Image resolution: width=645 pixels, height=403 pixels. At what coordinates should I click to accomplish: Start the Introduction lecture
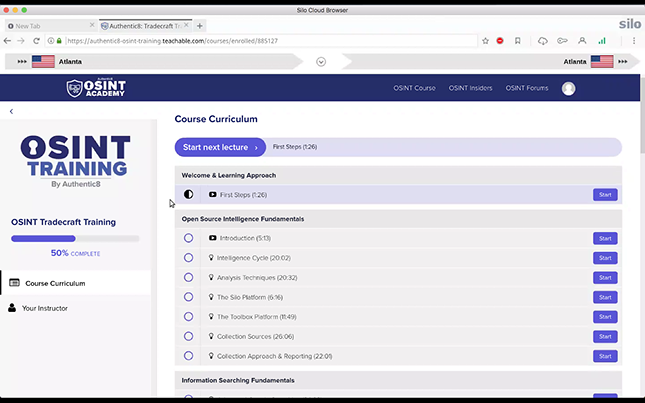[605, 238]
